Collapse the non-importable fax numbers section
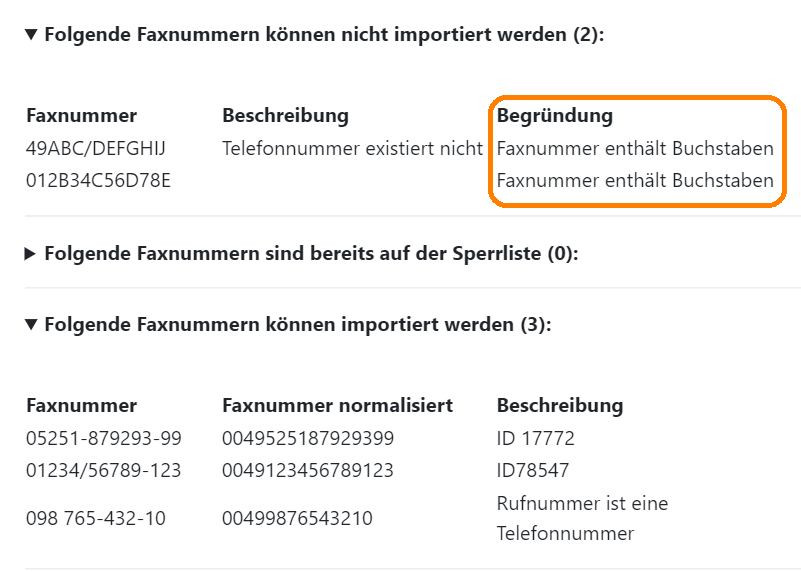This screenshot has height=572, width=801. [31, 35]
